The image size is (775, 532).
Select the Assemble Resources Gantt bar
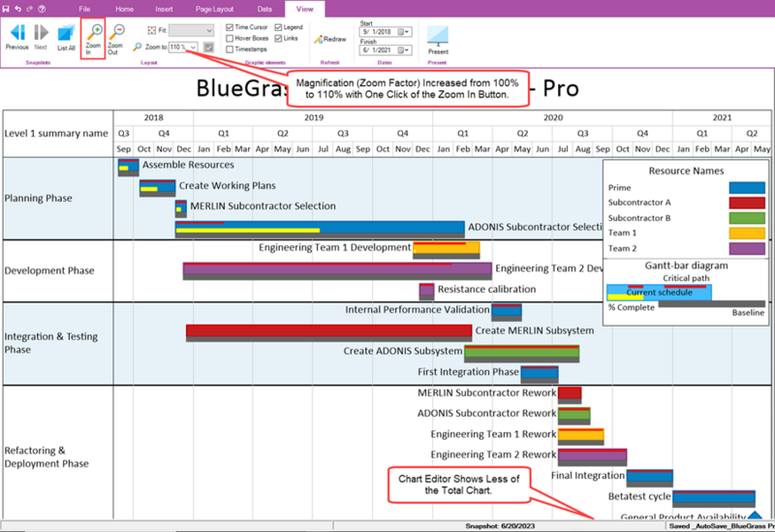click(129, 167)
